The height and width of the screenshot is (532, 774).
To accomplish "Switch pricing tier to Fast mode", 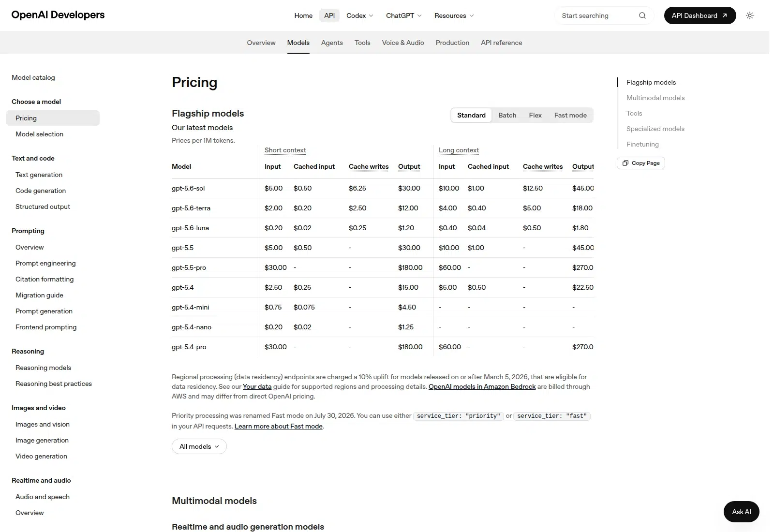I will click(570, 115).
